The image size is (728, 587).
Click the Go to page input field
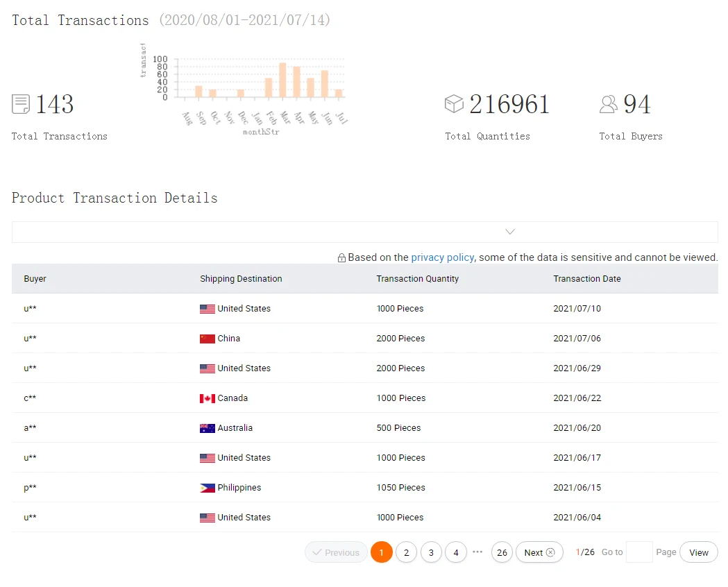pos(638,552)
